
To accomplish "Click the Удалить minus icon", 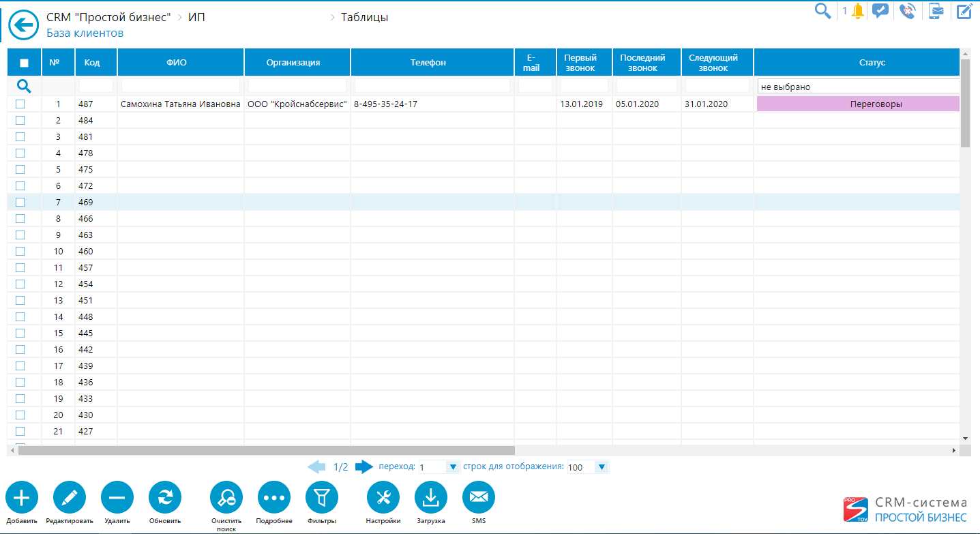I will pyautogui.click(x=117, y=498).
